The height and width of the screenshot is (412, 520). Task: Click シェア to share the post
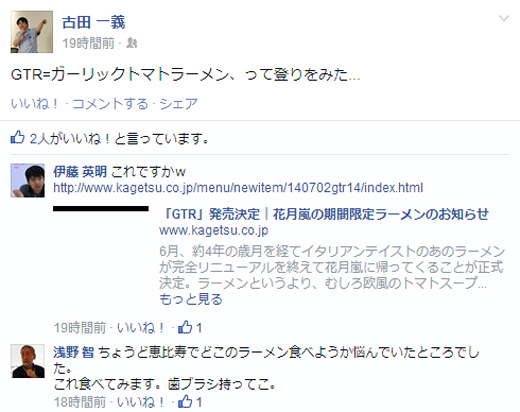pyautogui.click(x=179, y=104)
